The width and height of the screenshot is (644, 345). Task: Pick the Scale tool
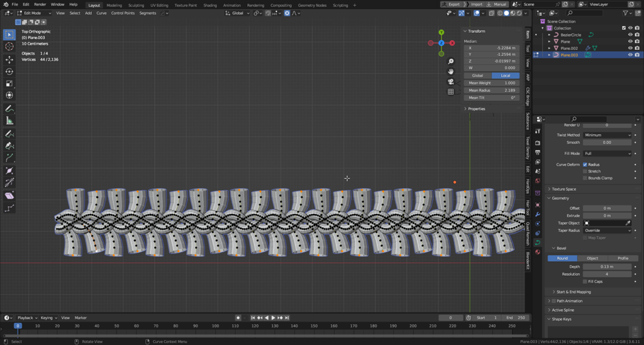click(9, 84)
